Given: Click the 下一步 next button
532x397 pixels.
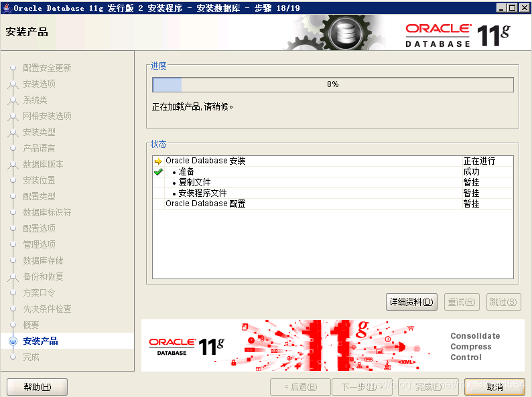Looking at the screenshot, I should pos(362,387).
